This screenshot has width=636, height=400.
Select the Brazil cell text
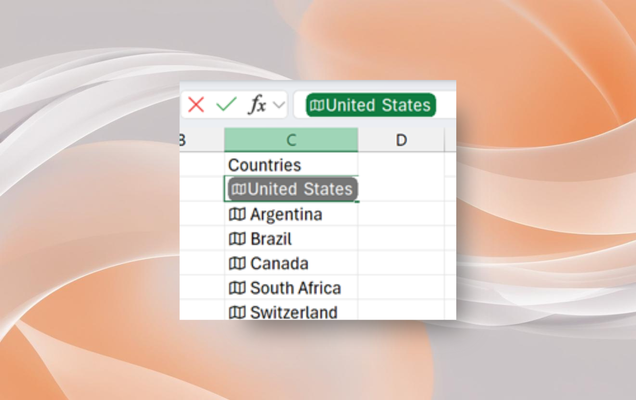point(271,239)
